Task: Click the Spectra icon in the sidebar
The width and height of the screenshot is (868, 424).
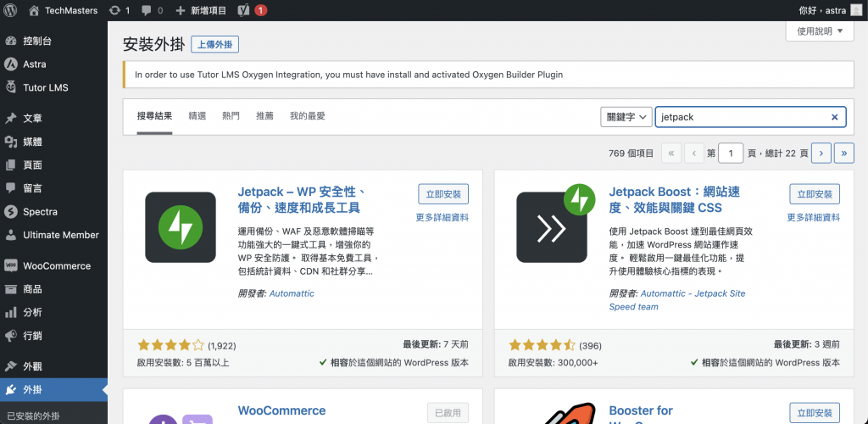Action: coord(10,211)
